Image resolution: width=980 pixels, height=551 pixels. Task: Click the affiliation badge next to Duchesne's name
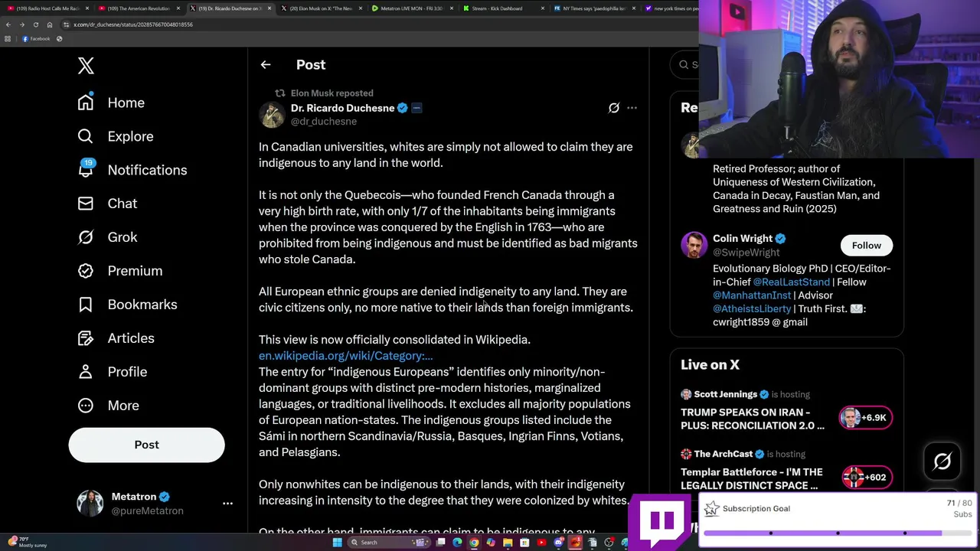(416, 108)
